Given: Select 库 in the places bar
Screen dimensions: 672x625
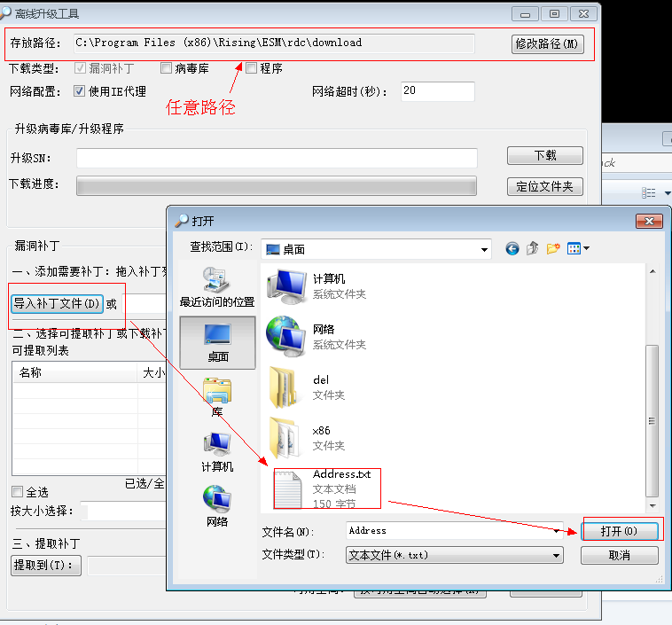Looking at the screenshot, I should point(217,397).
